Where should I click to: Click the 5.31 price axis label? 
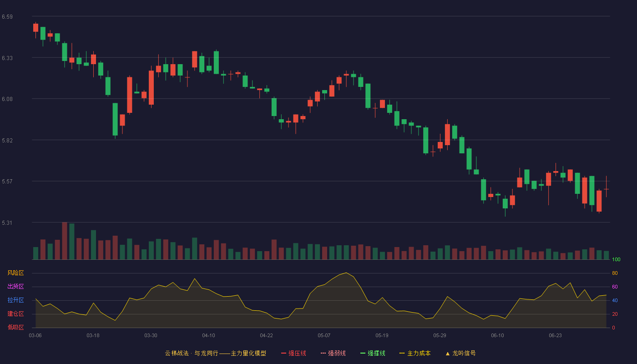(x=7, y=223)
